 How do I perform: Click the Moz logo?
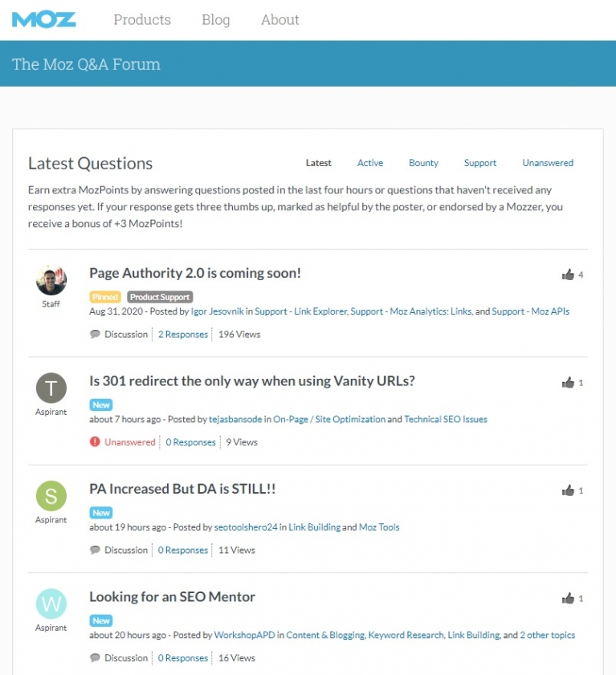tap(44, 19)
